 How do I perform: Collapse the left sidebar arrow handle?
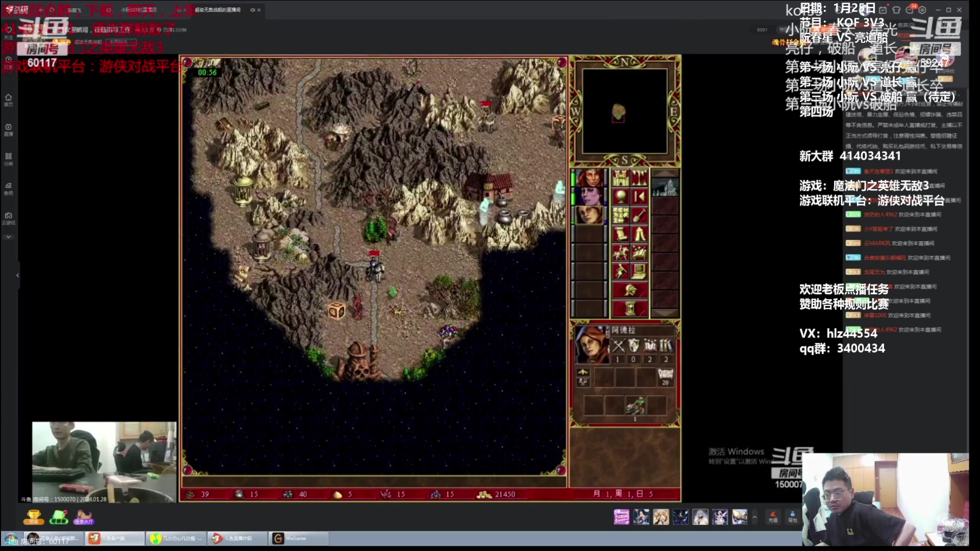coord(18,275)
